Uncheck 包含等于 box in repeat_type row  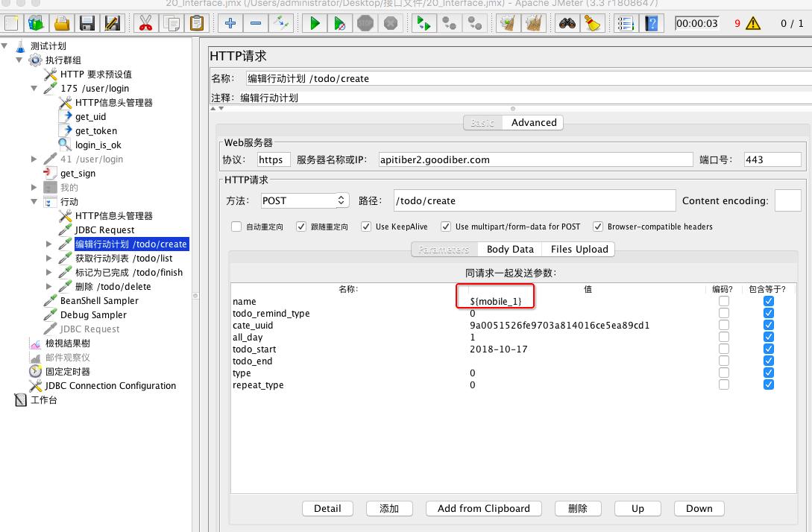[769, 384]
